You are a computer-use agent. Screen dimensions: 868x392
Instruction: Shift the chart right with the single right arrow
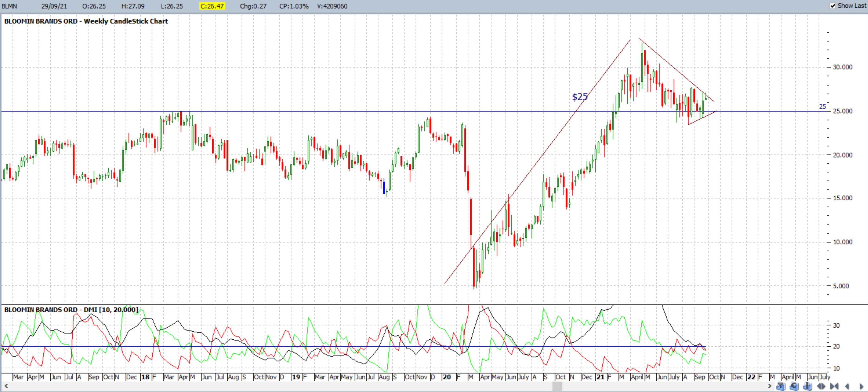pos(862,386)
